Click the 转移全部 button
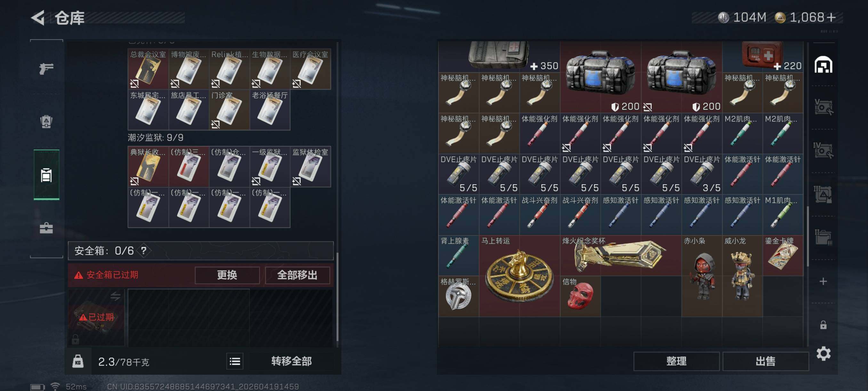 click(x=292, y=361)
